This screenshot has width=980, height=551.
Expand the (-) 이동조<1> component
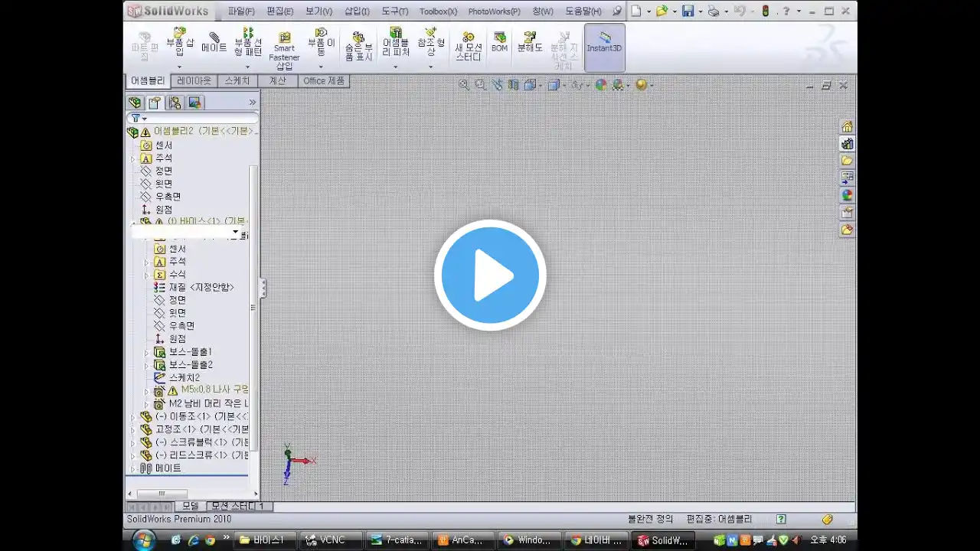coord(133,417)
